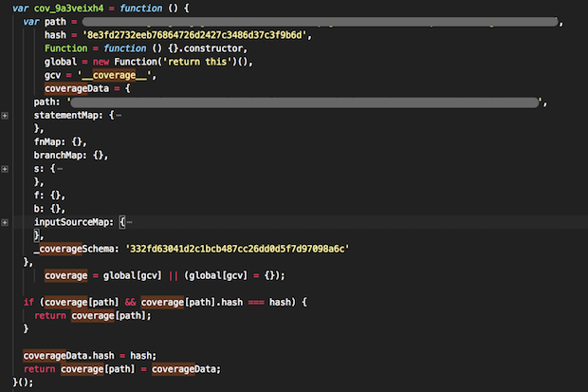588x392 pixels.
Task: Click the '.constructor' text on Function line
Action: tap(211, 48)
